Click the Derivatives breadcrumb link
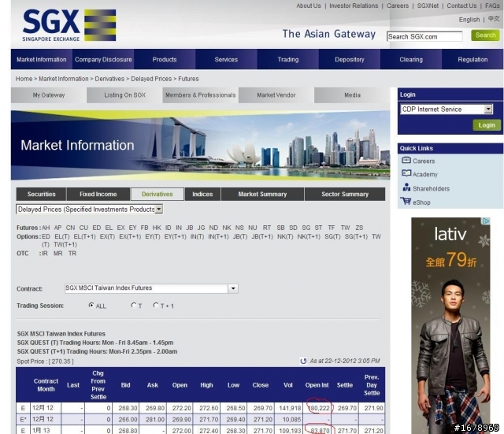 pos(109,79)
